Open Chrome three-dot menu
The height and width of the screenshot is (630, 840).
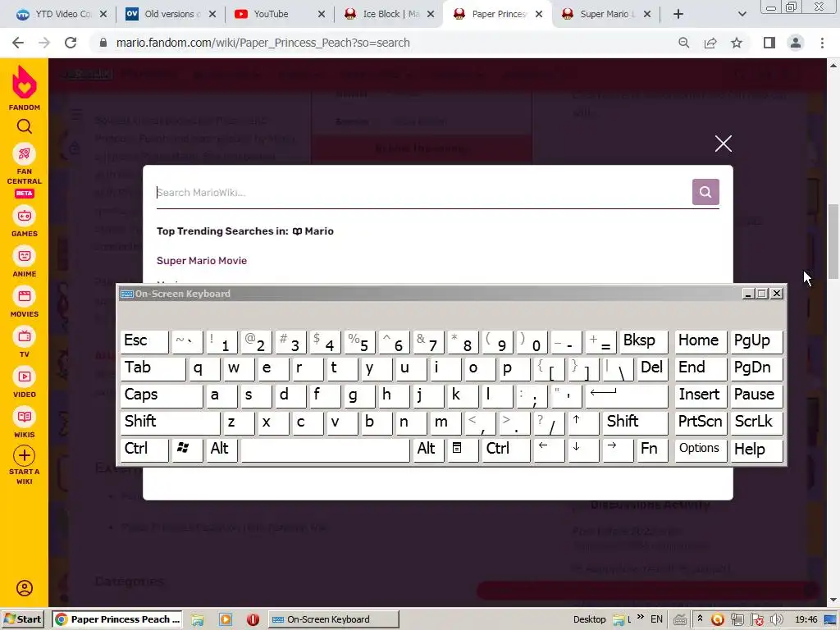click(822, 43)
